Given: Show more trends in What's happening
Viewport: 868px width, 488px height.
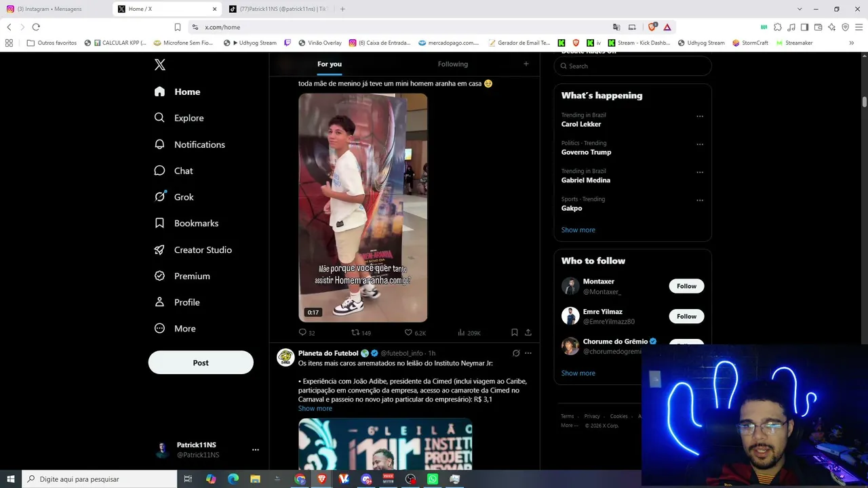Looking at the screenshot, I should click(578, 230).
